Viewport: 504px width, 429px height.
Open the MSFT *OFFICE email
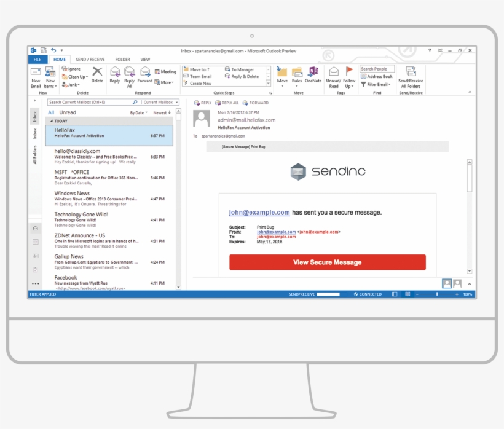[x=109, y=178]
